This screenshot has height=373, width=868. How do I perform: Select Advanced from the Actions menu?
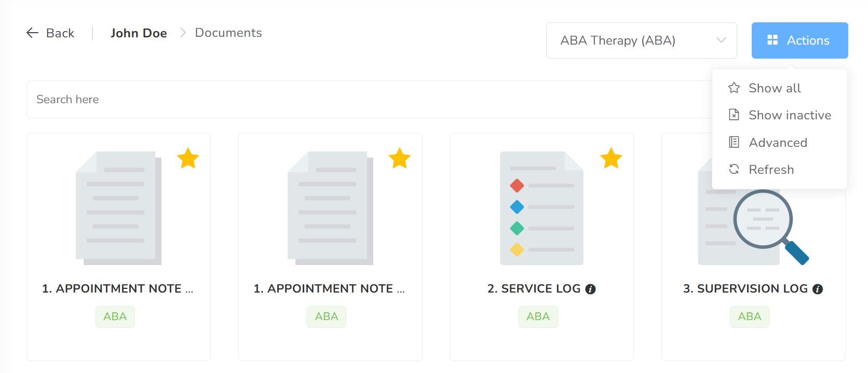[x=778, y=143]
